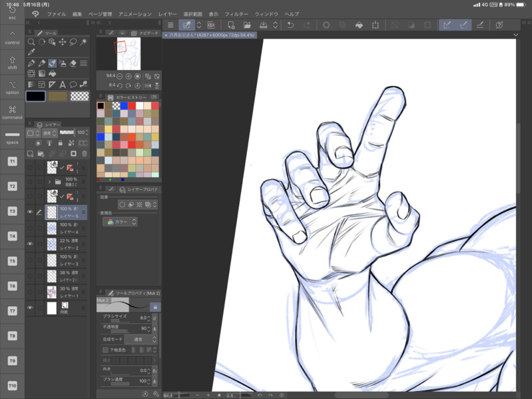
Task: Select the Move layer tool
Action: 63,42
